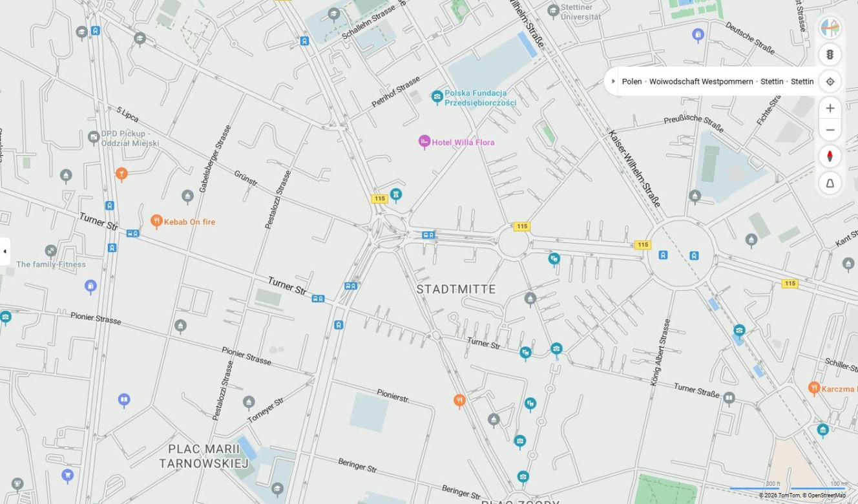Open the map style layers button
Screen dimensions: 858x504
pos(830,28)
